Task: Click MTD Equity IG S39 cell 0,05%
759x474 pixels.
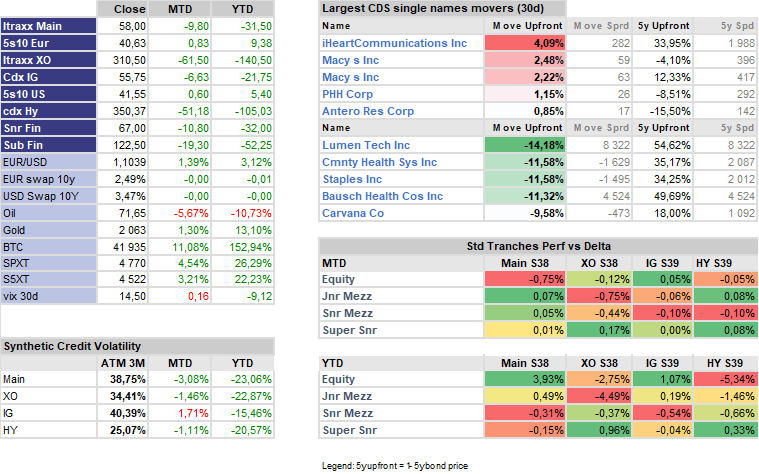Action: click(x=662, y=279)
